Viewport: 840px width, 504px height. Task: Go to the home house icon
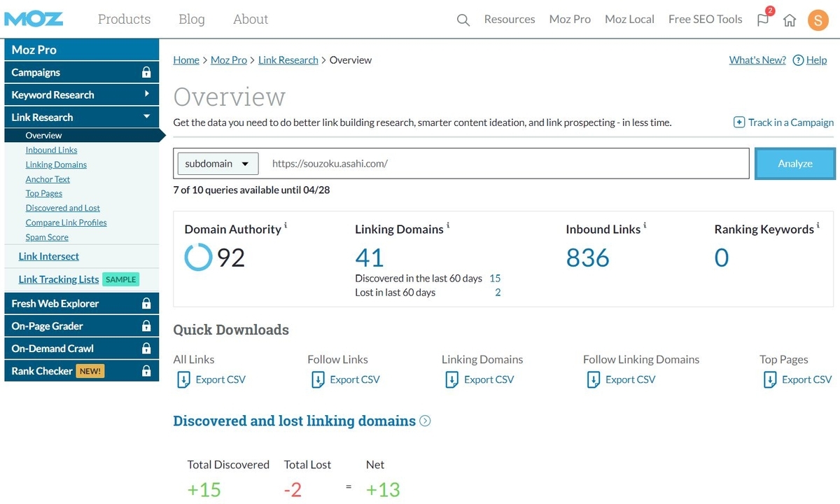(790, 20)
